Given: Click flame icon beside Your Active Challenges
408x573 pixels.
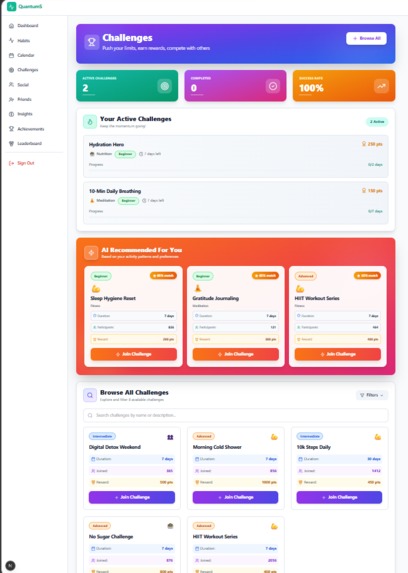Looking at the screenshot, I should (x=90, y=122).
